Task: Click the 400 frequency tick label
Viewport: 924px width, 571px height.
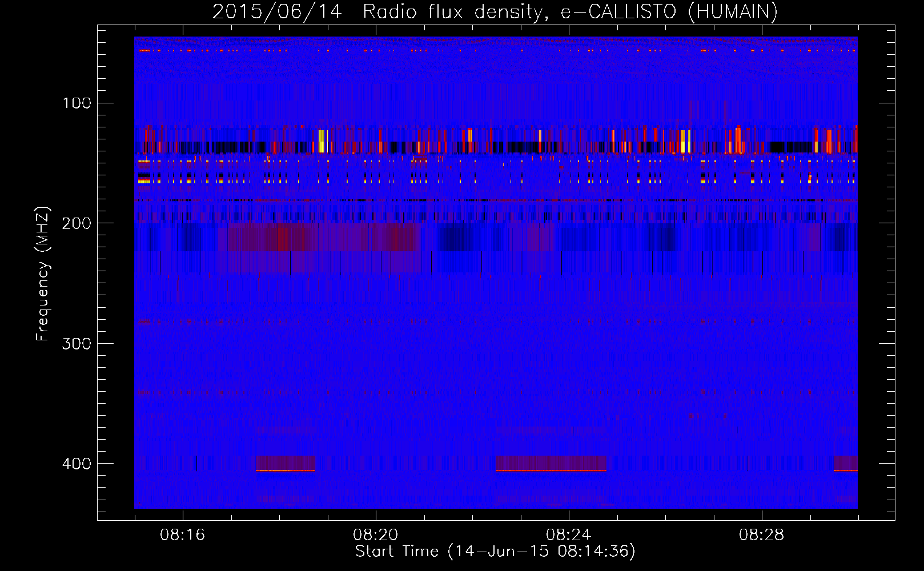Action: (77, 463)
